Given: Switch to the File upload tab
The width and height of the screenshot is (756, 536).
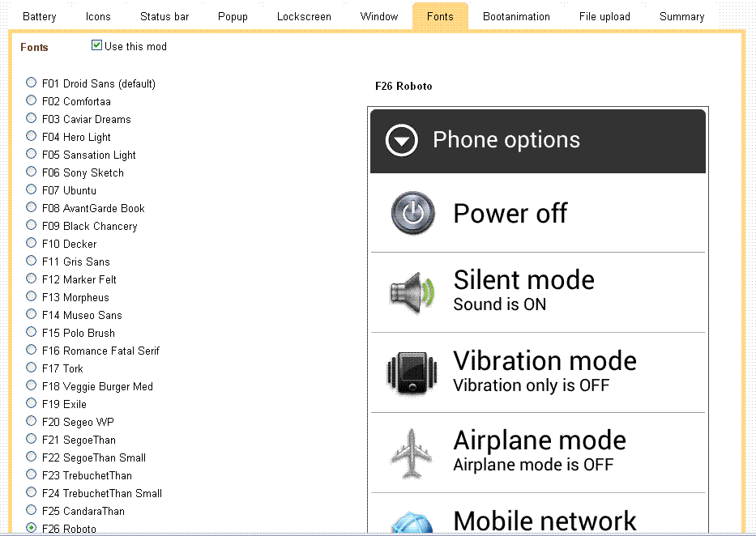Looking at the screenshot, I should [604, 17].
